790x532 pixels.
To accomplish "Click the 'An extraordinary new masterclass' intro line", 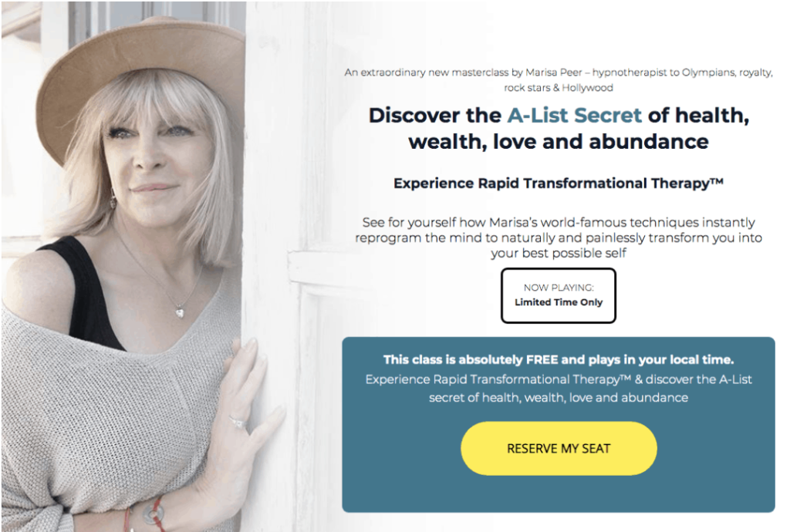I will (x=559, y=72).
